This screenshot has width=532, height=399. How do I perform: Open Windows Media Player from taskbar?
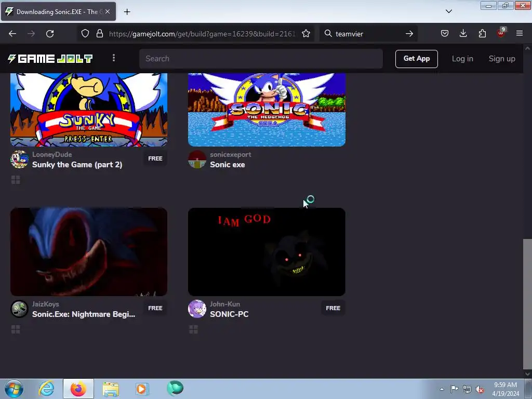click(x=142, y=389)
